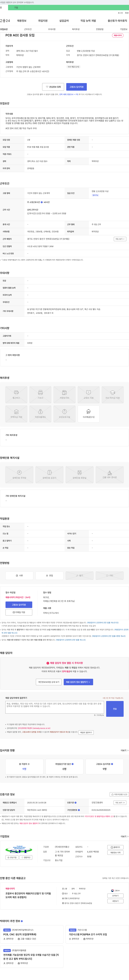Open the 직업 능력 개발 menu
This screenshot has width=129, height=980.
88,21
